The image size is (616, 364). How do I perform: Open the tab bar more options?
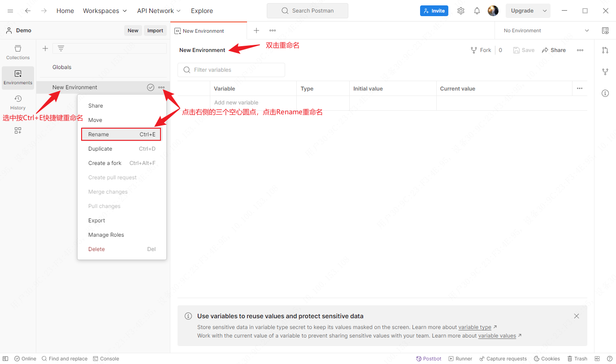273,30
